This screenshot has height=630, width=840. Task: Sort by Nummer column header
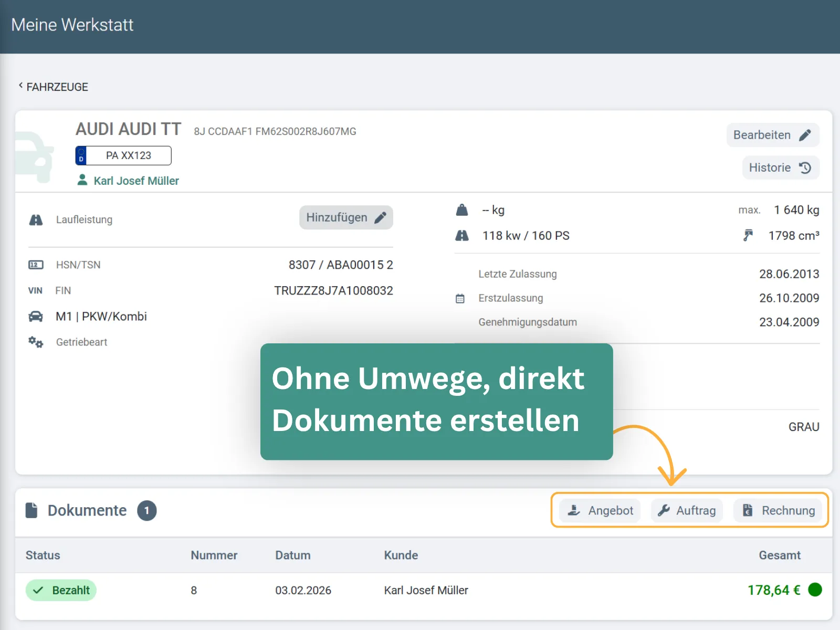214,555
